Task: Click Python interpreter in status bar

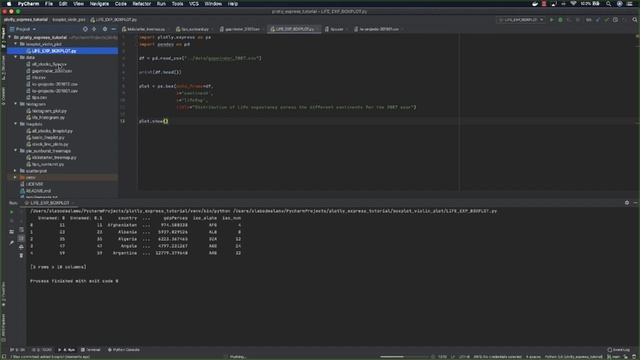Action: click(573, 357)
